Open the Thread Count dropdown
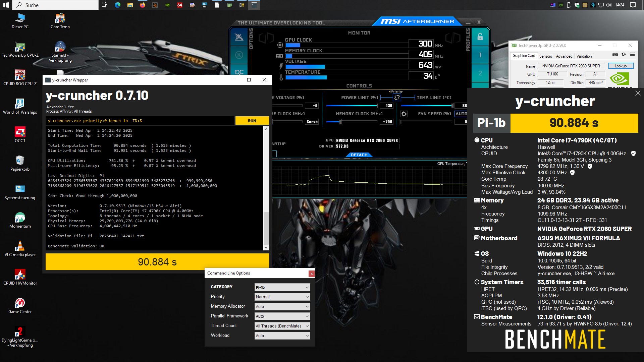The height and width of the screenshot is (362, 644). coord(282,326)
